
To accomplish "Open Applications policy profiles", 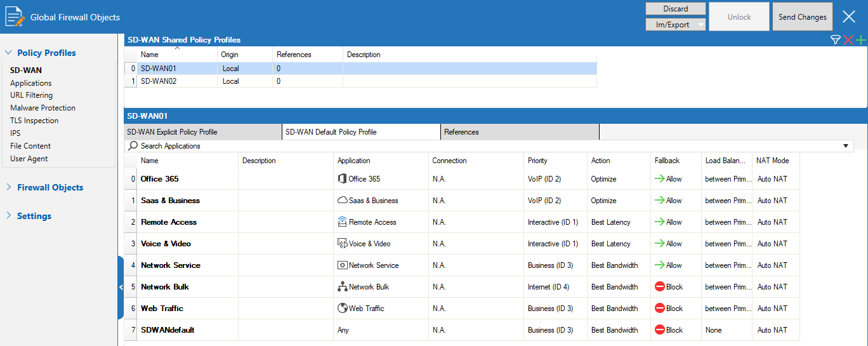I will (31, 83).
